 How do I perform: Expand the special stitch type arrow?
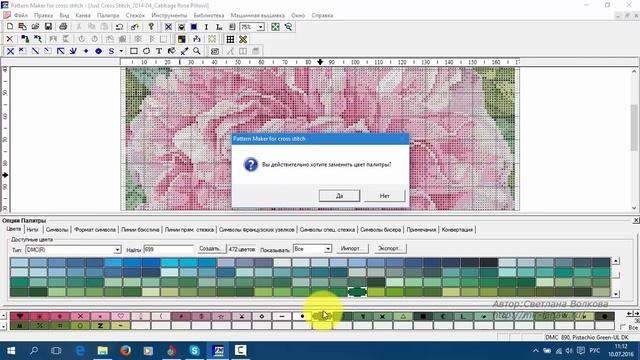click(121, 51)
